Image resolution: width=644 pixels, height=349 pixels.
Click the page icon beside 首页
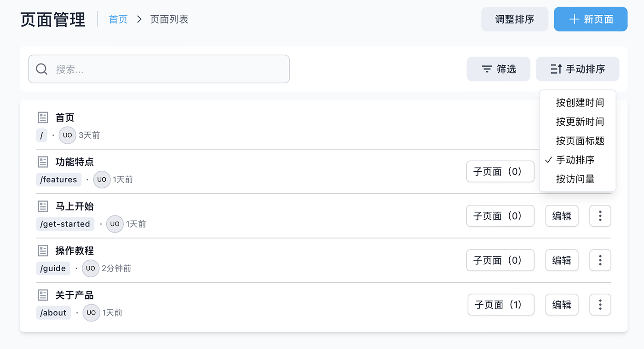pos(43,118)
